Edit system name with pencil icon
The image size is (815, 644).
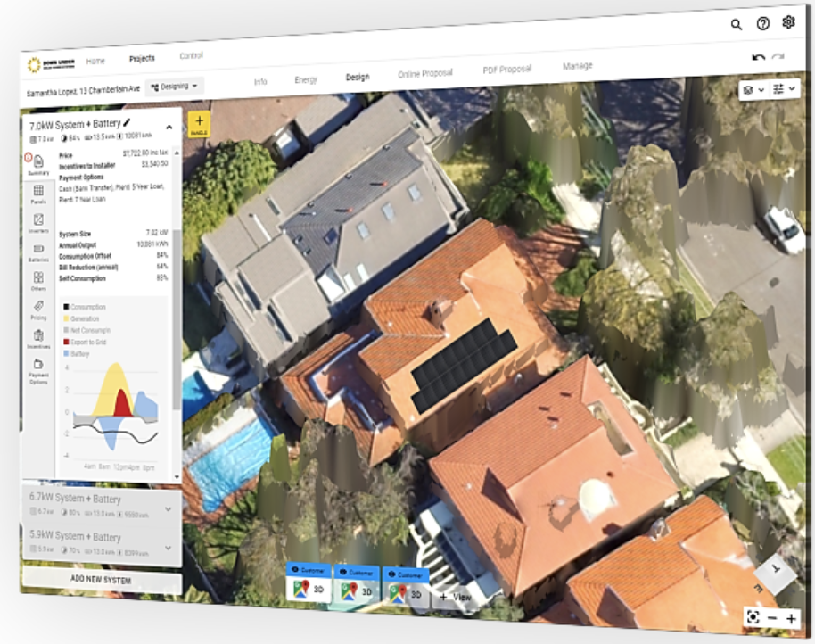point(127,123)
